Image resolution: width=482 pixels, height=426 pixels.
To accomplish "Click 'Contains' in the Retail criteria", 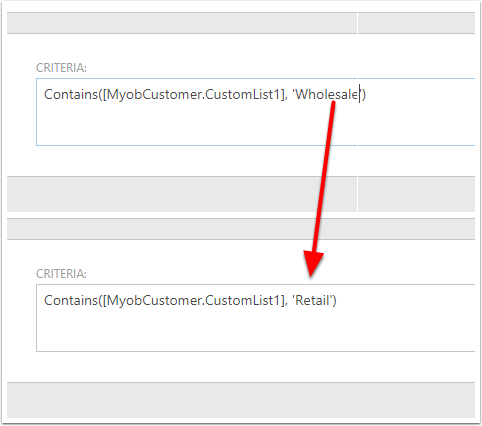I will tap(71, 300).
